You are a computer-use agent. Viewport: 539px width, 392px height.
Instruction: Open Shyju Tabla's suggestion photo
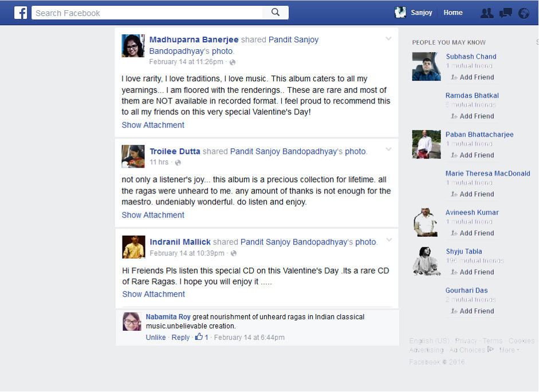426,261
